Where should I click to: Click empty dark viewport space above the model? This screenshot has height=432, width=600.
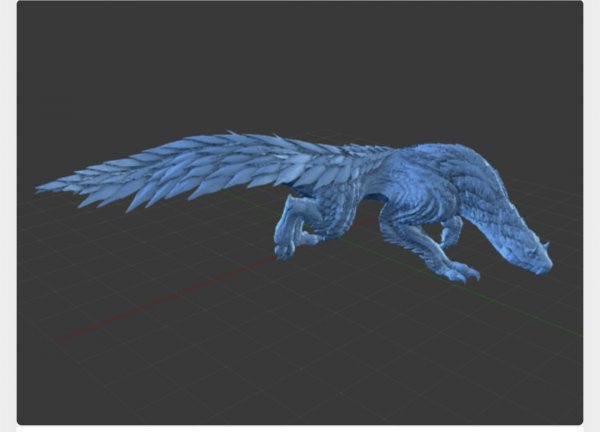[300, 60]
